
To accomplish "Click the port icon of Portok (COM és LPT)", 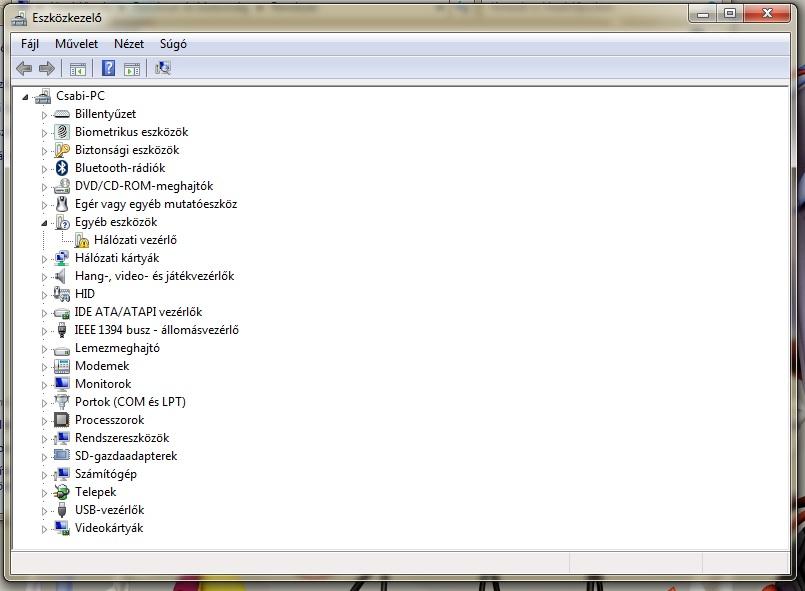I will [x=62, y=402].
